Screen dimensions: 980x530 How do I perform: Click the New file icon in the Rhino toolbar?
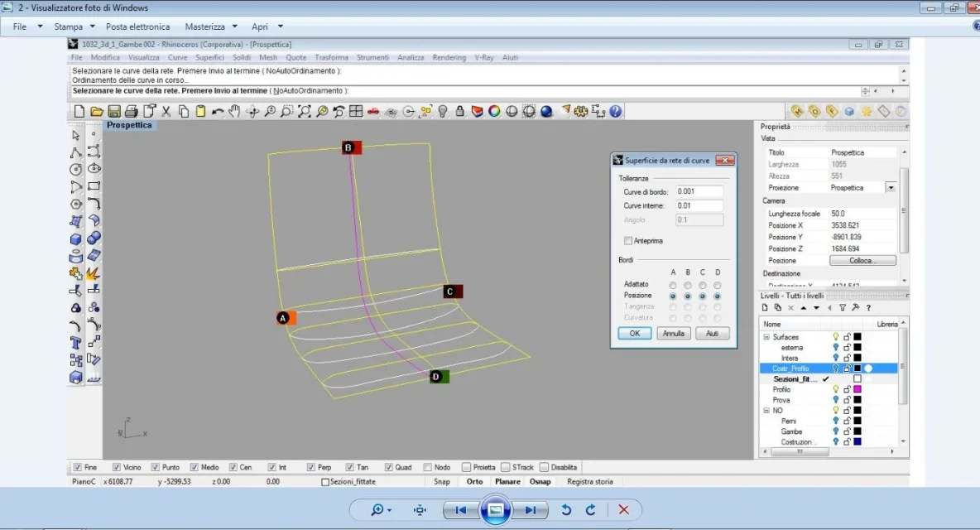pyautogui.click(x=79, y=111)
